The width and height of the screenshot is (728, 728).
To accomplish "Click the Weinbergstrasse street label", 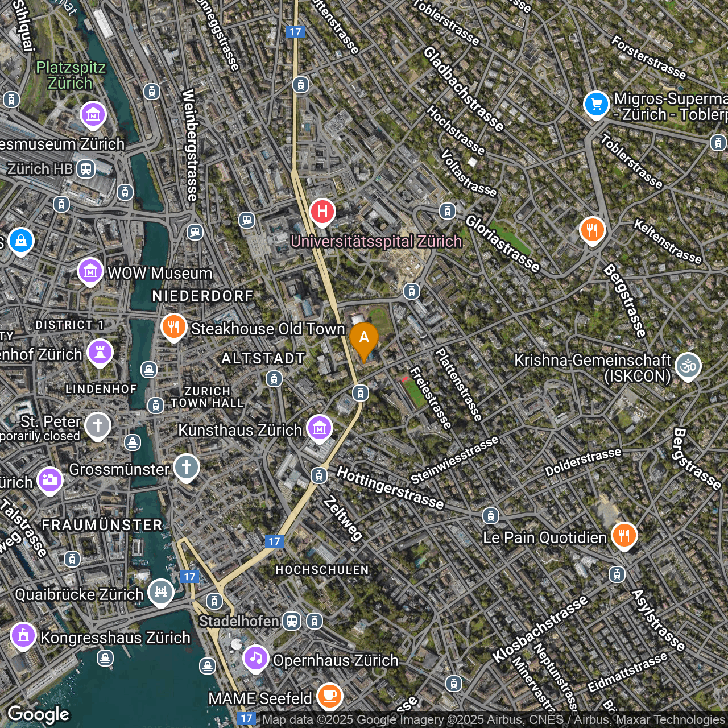I will point(190,145).
